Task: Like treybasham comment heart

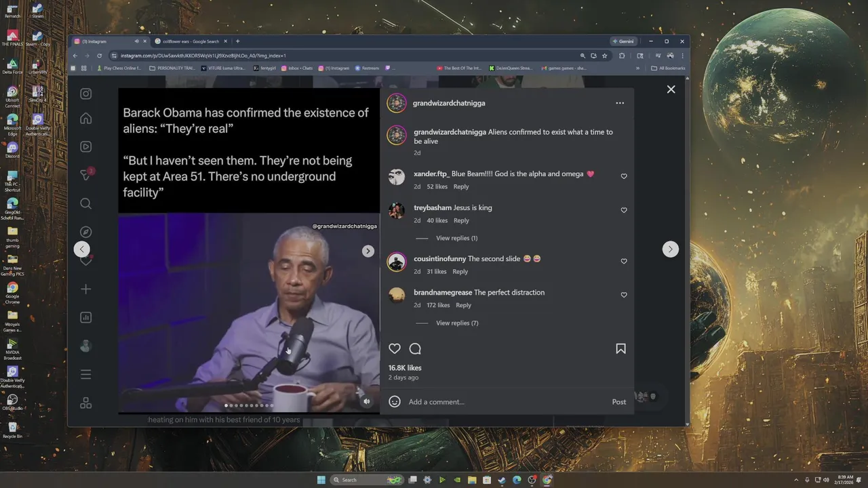Action: 624,210
